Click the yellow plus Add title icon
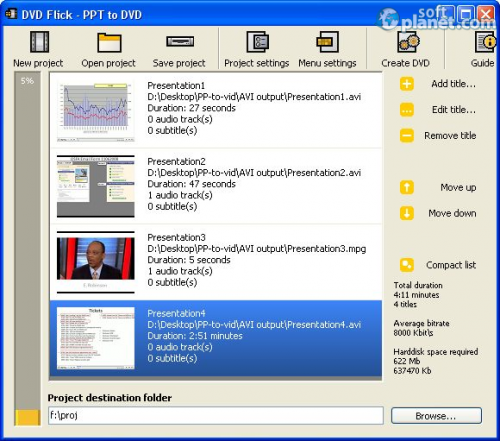 (x=407, y=84)
